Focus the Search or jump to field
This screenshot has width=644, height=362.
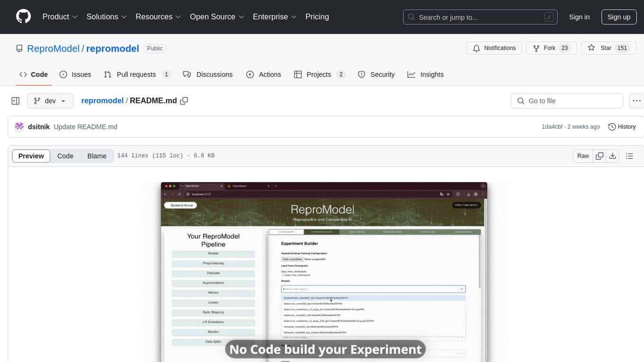click(x=480, y=17)
